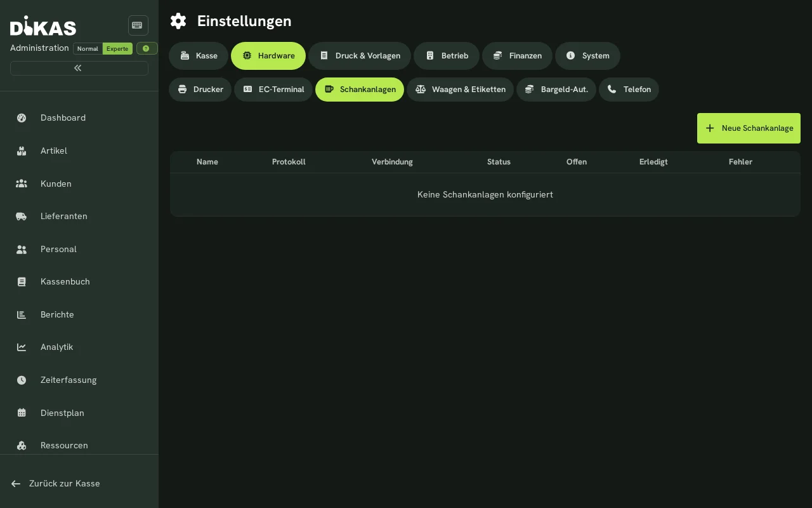Click the Status column header
Screen dimensions: 812x508
499,162
